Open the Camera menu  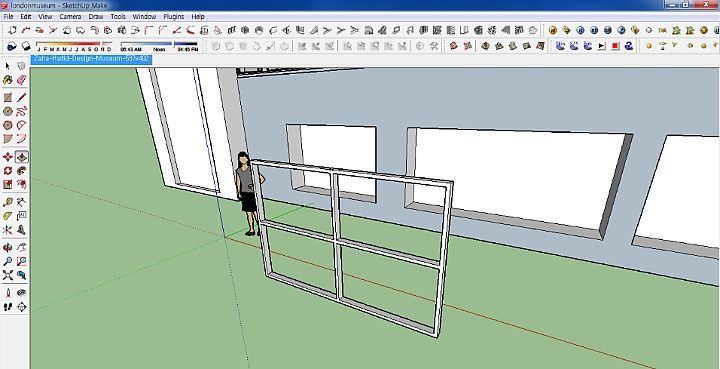70,17
